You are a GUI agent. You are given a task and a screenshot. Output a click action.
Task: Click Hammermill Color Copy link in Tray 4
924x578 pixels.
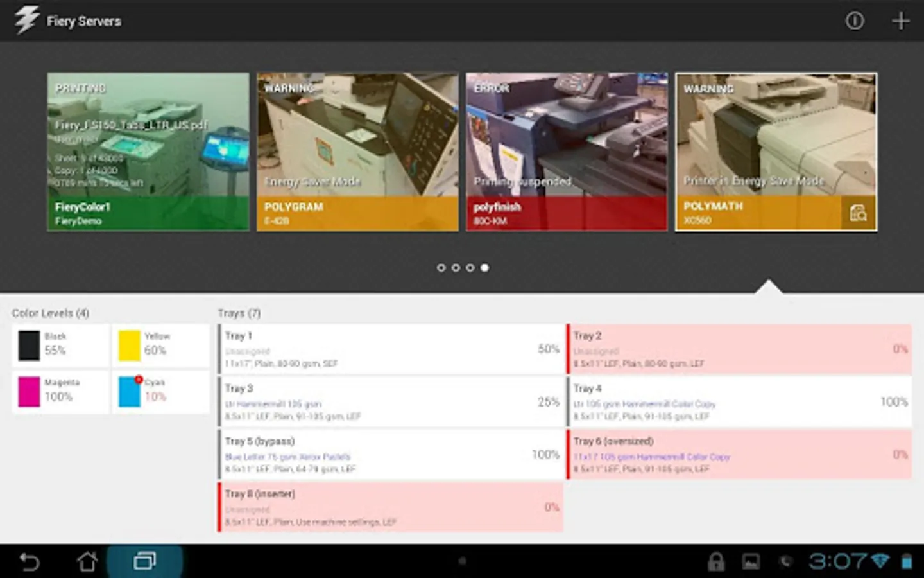644,404
